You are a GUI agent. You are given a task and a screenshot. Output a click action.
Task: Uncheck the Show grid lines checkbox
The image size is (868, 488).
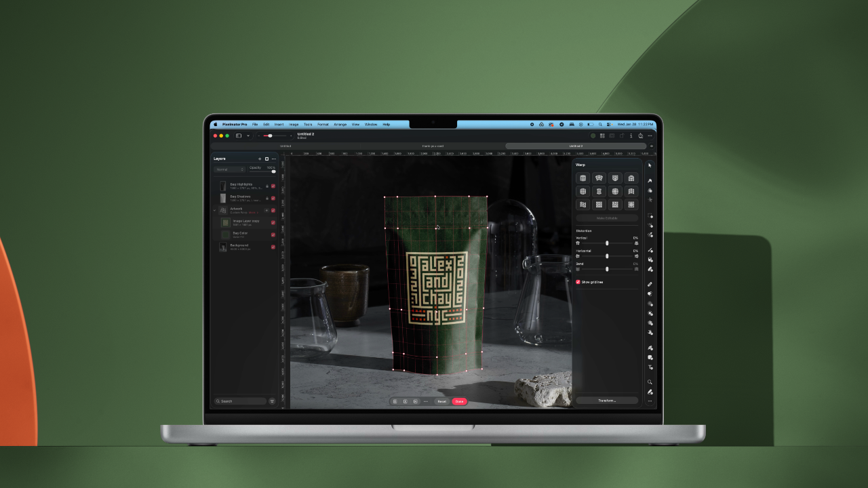(578, 282)
